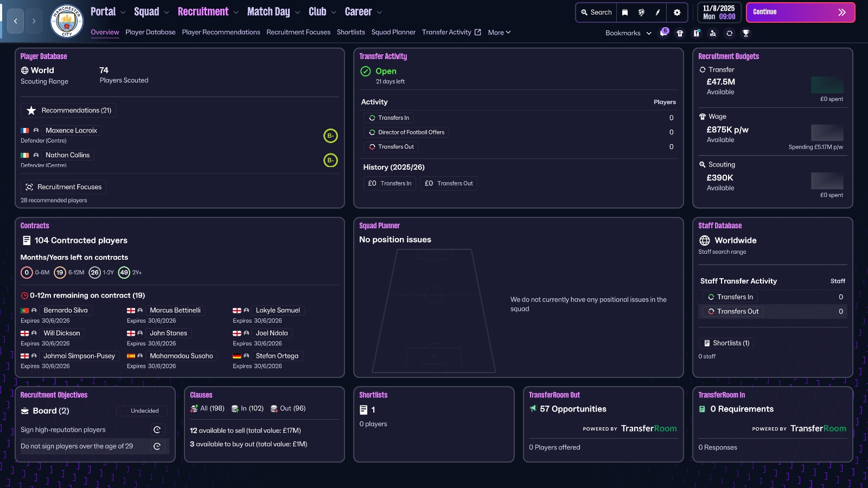
Task: Click the Transfer budget green bar
Action: 827,85
